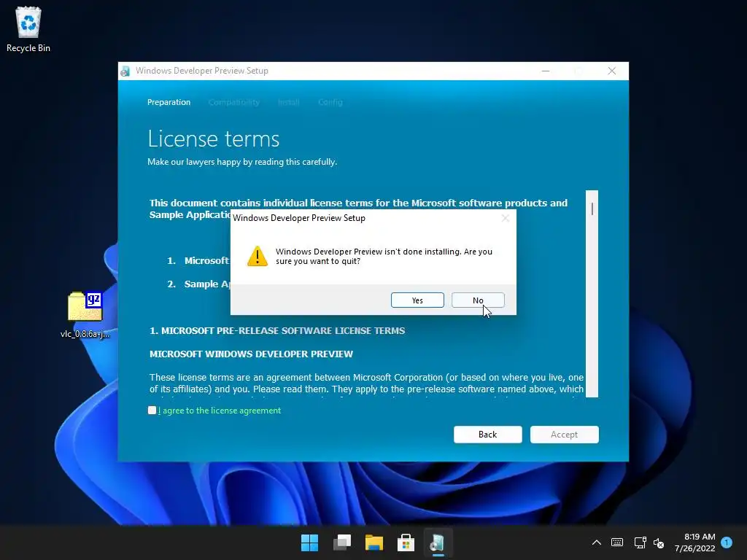Open the clock showing 8:19 AM
The image size is (747, 560).
tap(695, 542)
